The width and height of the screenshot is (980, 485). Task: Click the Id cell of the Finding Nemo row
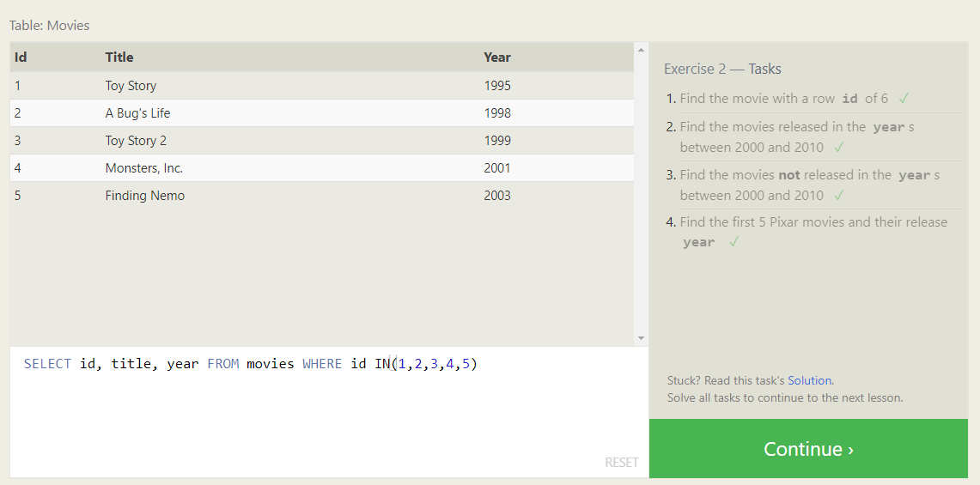pyautogui.click(x=17, y=196)
